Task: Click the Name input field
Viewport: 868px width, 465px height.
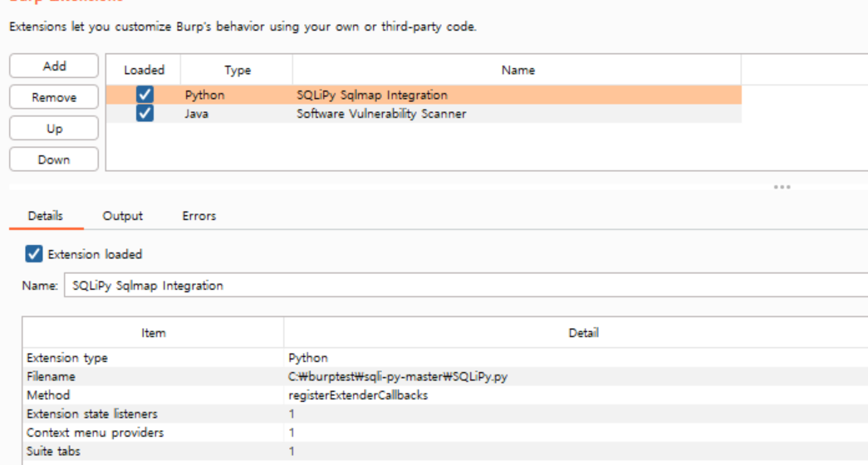Action: 465,285
